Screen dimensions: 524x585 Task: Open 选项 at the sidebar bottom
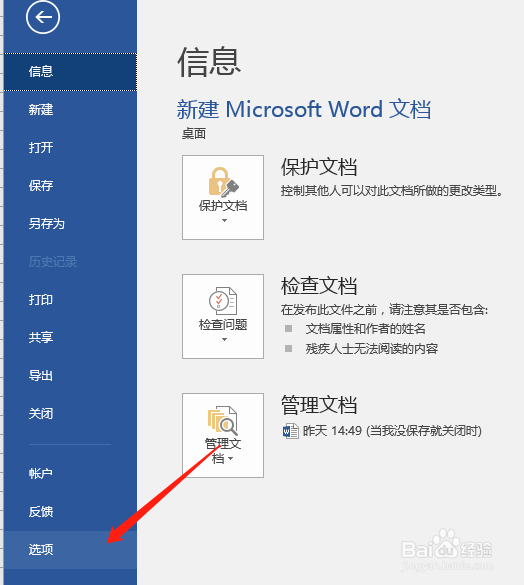[70, 550]
